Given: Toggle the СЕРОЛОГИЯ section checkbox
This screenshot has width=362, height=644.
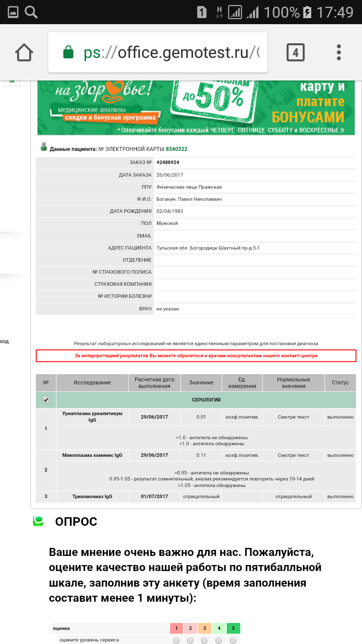Looking at the screenshot, I should pos(46,400).
